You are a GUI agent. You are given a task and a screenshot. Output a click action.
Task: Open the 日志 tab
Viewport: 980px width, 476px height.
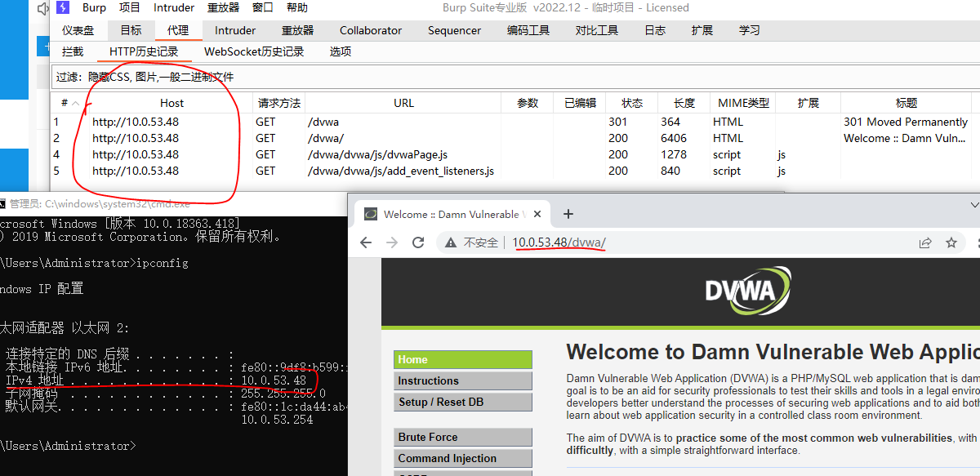click(x=655, y=30)
